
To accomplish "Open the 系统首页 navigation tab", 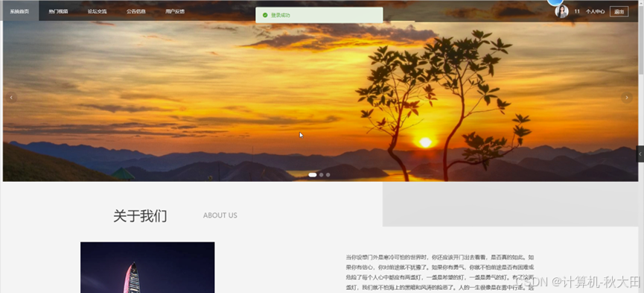I will tap(19, 11).
